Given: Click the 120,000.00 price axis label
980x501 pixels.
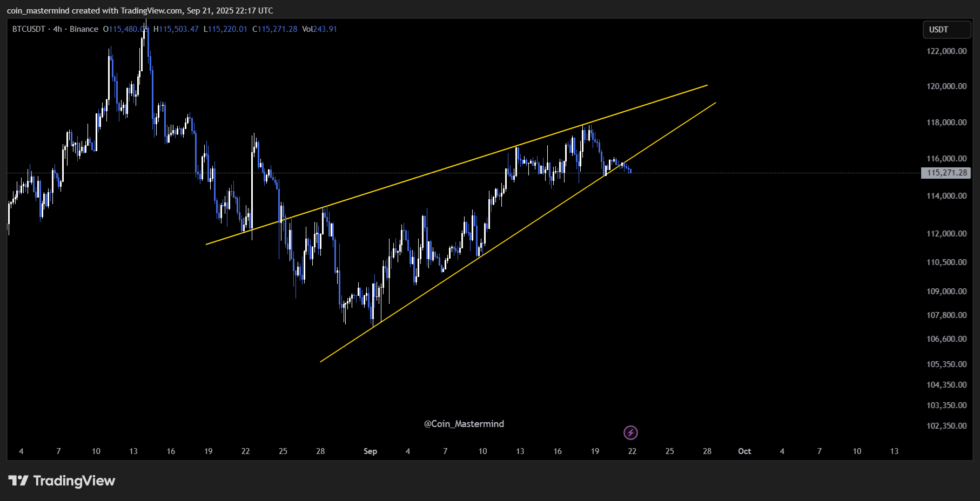Looking at the screenshot, I should click(x=947, y=86).
